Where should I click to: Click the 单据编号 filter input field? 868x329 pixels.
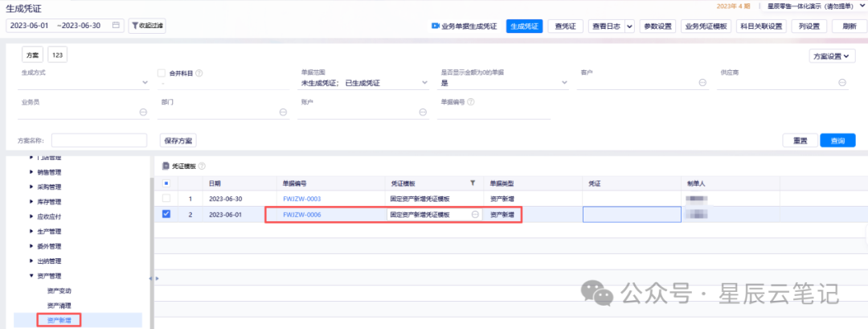click(494, 113)
